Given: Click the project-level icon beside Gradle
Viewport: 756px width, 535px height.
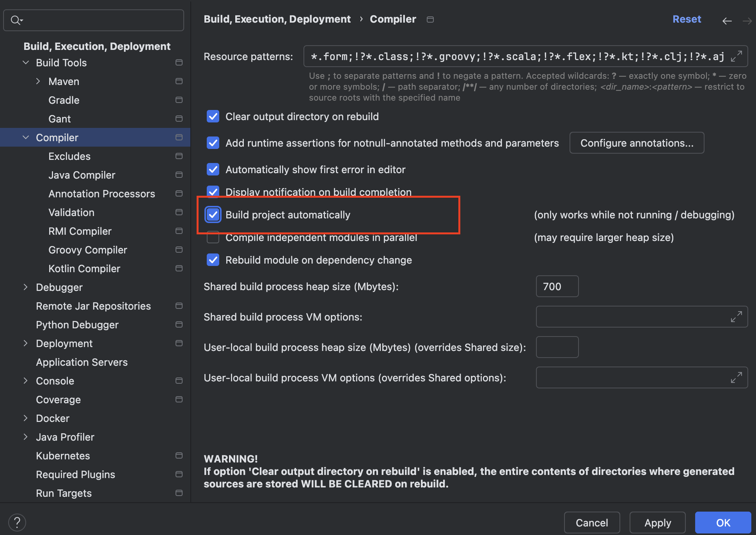Looking at the screenshot, I should 179,100.
